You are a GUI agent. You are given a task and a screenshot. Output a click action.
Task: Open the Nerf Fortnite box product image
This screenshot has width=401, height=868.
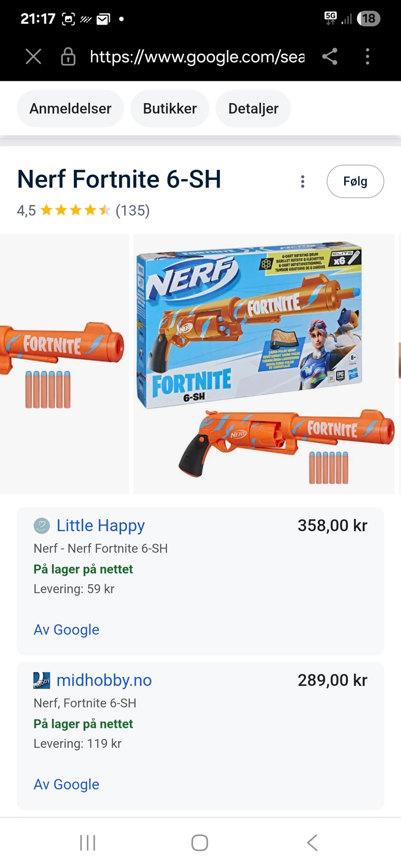click(x=264, y=364)
